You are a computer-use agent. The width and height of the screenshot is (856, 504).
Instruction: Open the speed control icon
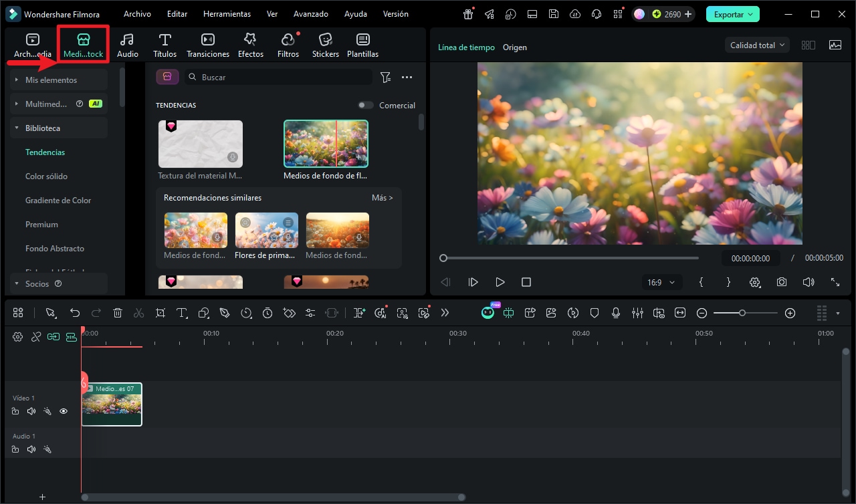246,313
